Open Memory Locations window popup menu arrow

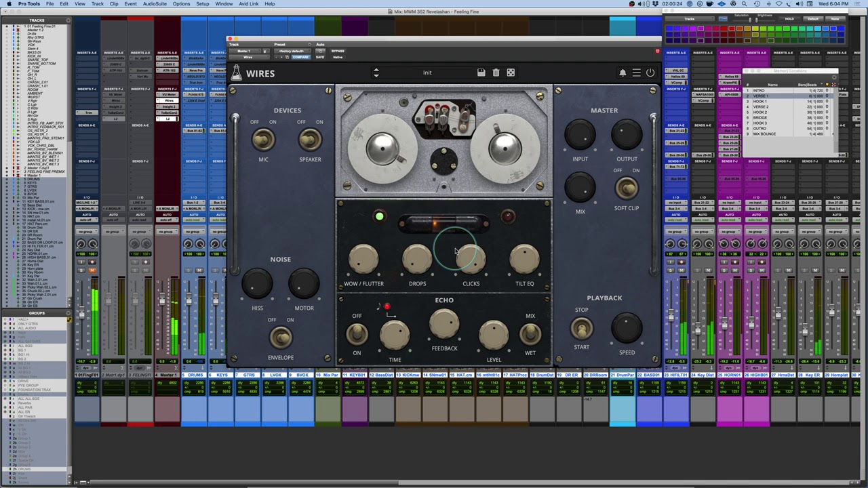click(835, 79)
